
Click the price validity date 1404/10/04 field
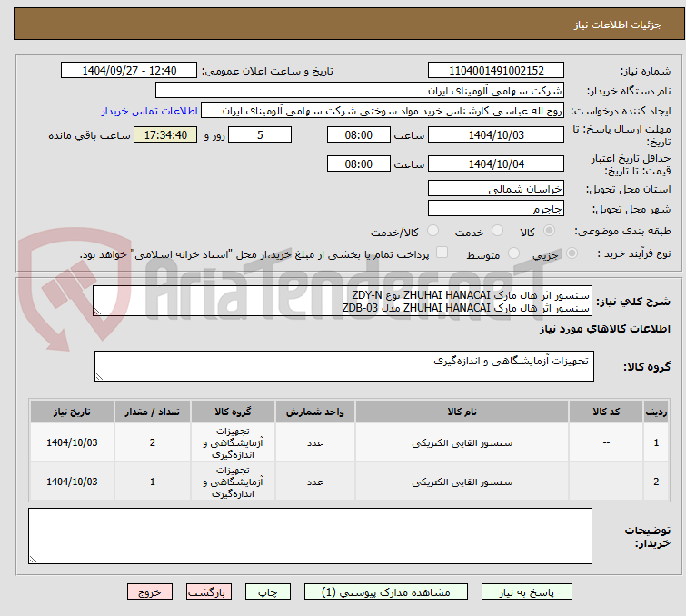pyautogui.click(x=496, y=164)
